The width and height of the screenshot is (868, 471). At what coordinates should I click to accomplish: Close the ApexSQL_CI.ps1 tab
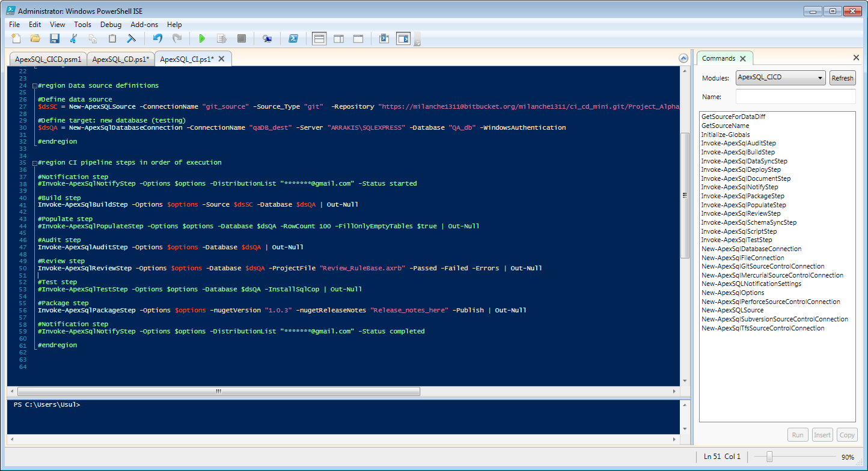point(221,59)
